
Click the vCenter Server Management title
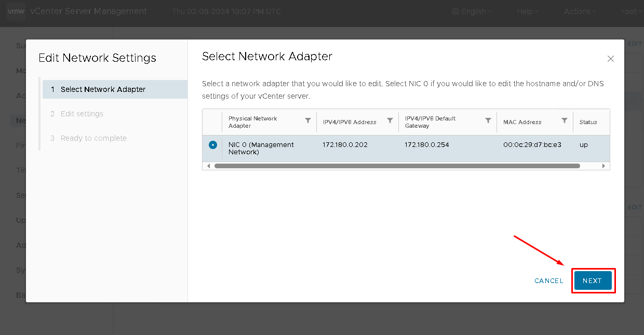coord(89,11)
